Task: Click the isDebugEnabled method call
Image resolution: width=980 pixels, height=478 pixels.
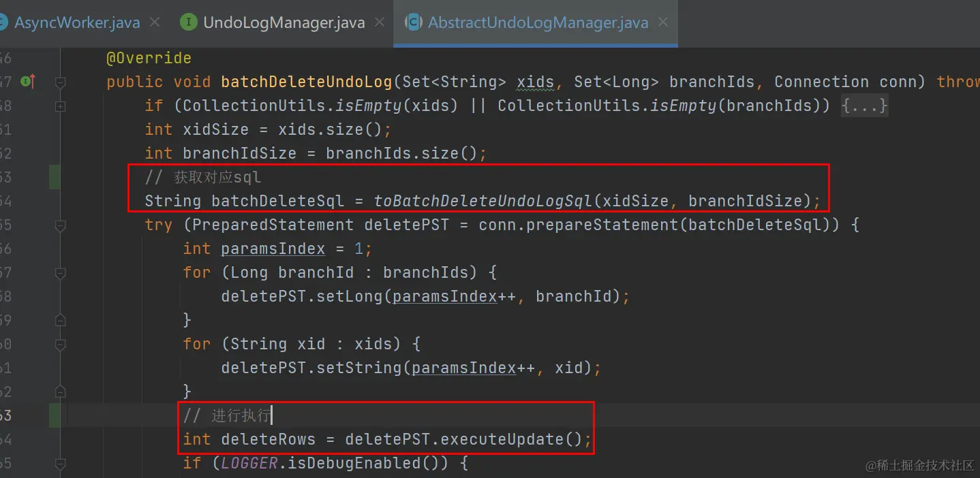Action: pyautogui.click(x=354, y=463)
